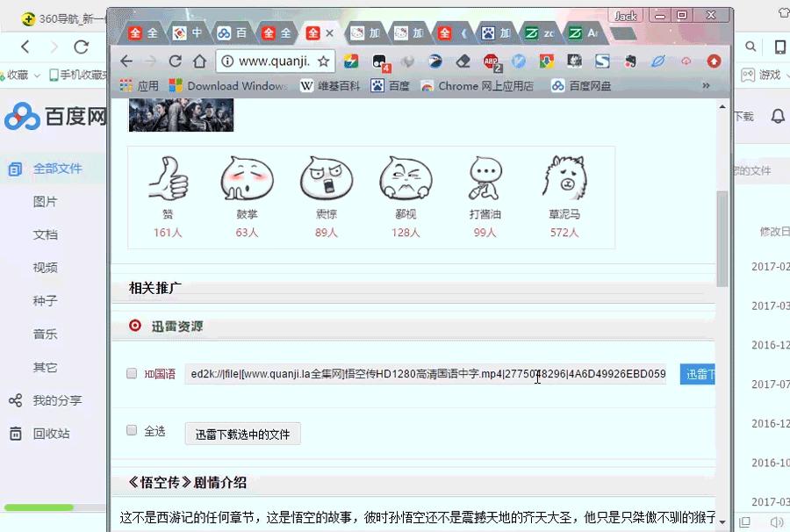Check the box beside the ed2k download link
The image size is (790, 532).
point(132,374)
